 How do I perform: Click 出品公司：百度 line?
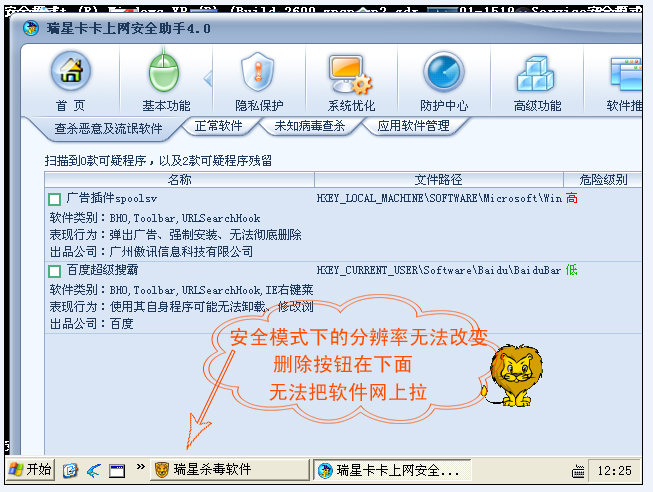91,324
